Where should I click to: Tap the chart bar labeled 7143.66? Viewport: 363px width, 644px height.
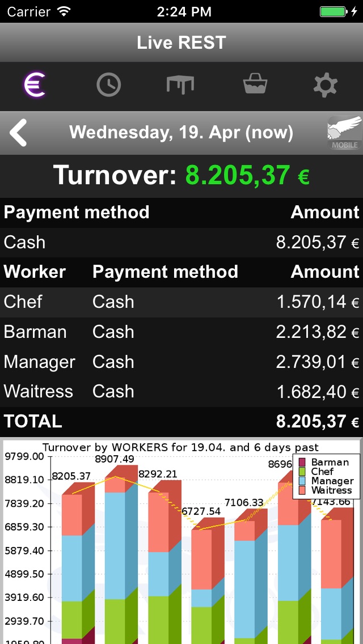pos(337,575)
